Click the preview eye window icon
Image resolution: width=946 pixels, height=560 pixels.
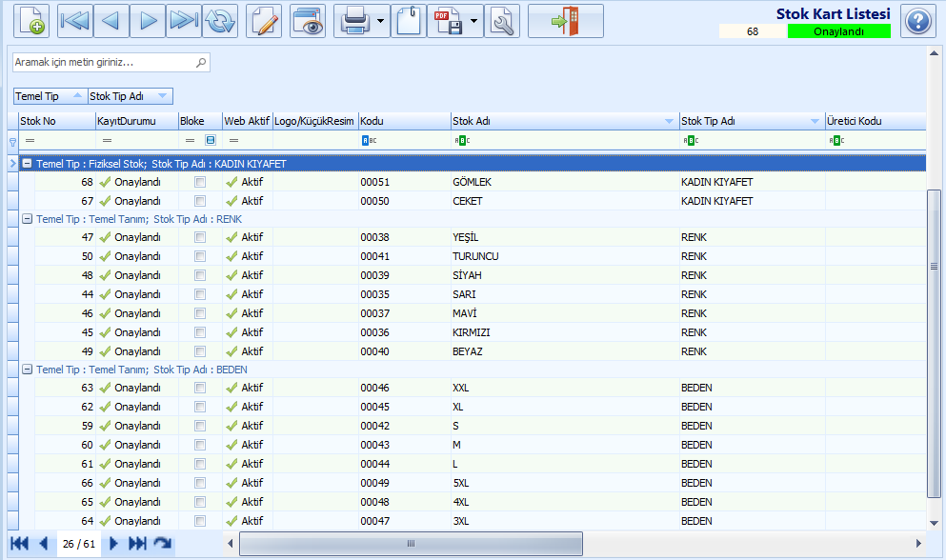[308, 21]
